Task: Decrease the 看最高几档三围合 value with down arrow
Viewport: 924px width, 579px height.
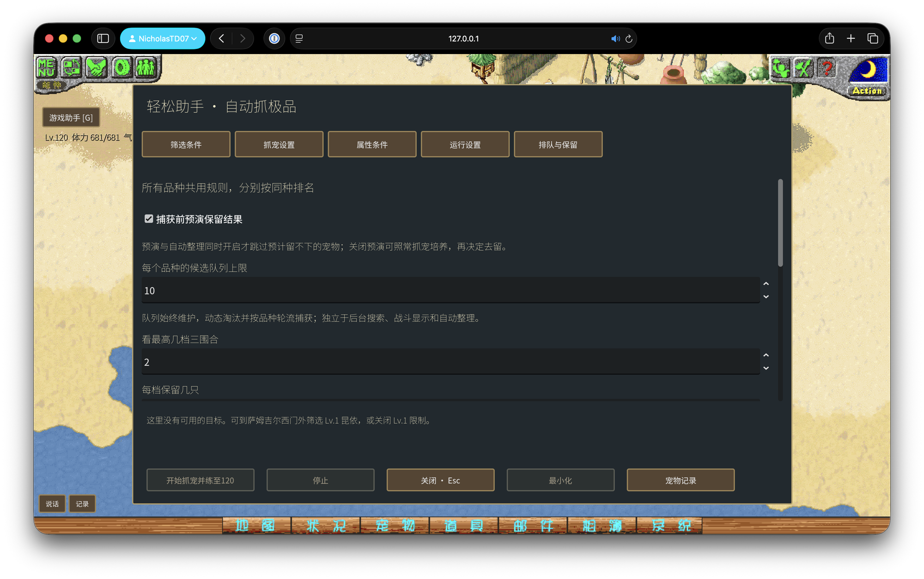Action: point(766,368)
